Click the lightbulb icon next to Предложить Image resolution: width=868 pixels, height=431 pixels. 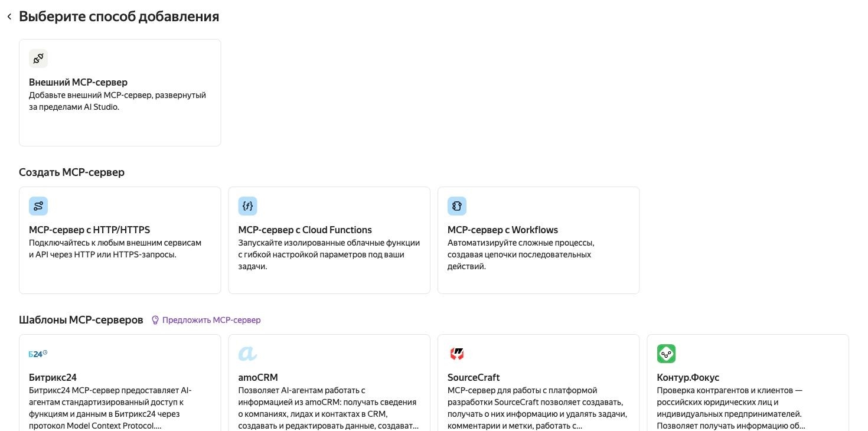pyautogui.click(x=155, y=320)
